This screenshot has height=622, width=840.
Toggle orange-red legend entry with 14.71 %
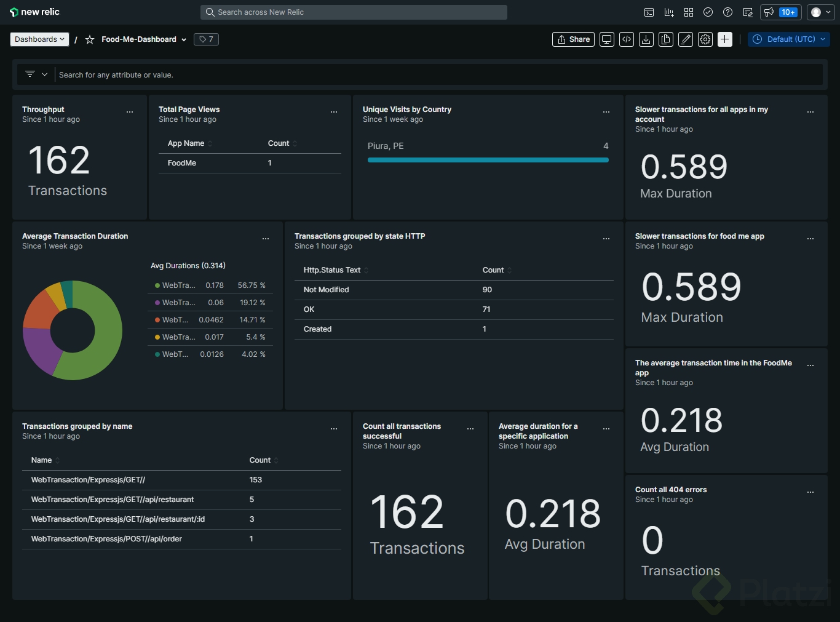[210, 320]
